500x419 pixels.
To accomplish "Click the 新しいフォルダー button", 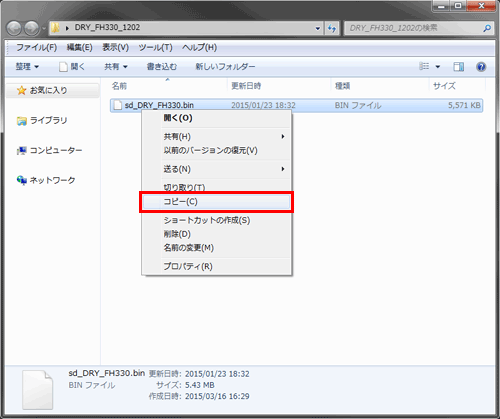I will click(225, 67).
